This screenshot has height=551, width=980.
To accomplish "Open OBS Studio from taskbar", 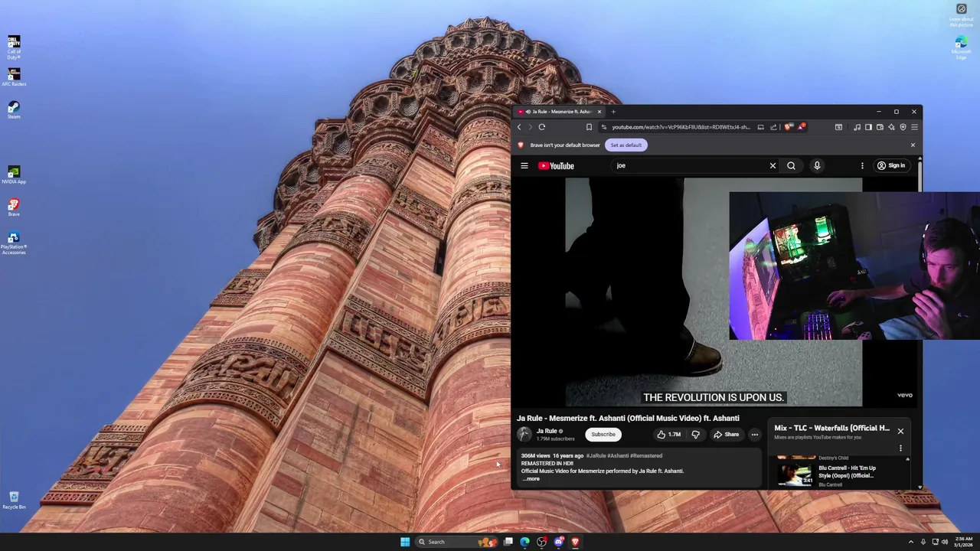I will [x=542, y=542].
